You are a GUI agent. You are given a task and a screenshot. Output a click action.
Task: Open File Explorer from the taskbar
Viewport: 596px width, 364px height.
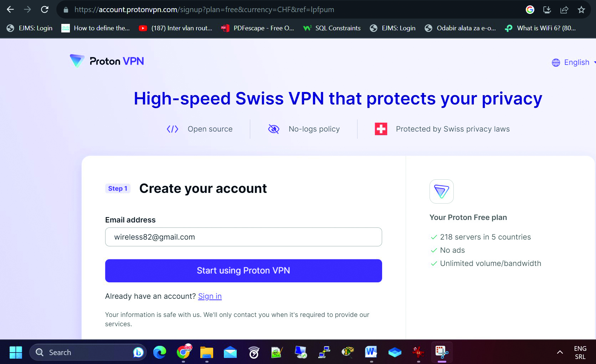pyautogui.click(x=207, y=352)
